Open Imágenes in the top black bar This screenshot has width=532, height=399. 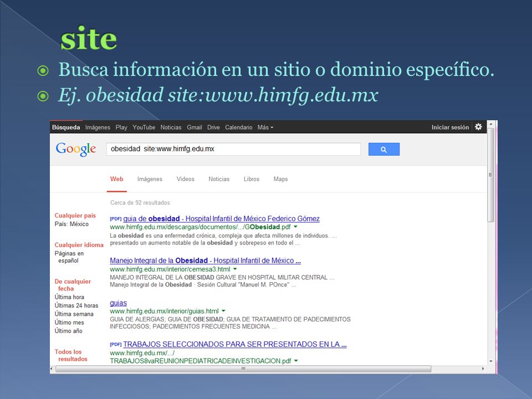click(x=98, y=127)
